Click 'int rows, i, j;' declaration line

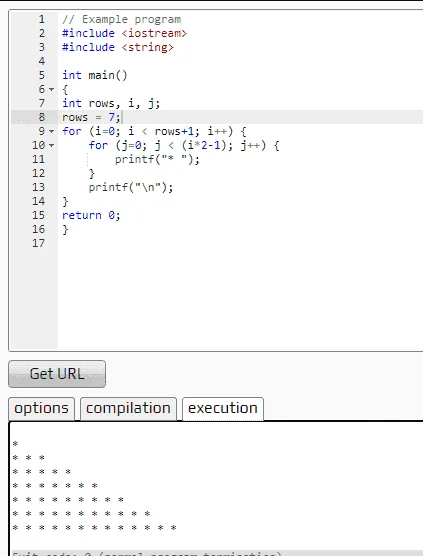click(111, 103)
